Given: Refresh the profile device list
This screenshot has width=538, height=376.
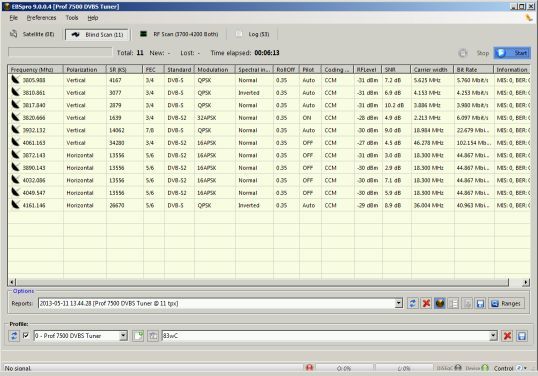Looking at the screenshot, I should pyautogui.click(x=14, y=336).
